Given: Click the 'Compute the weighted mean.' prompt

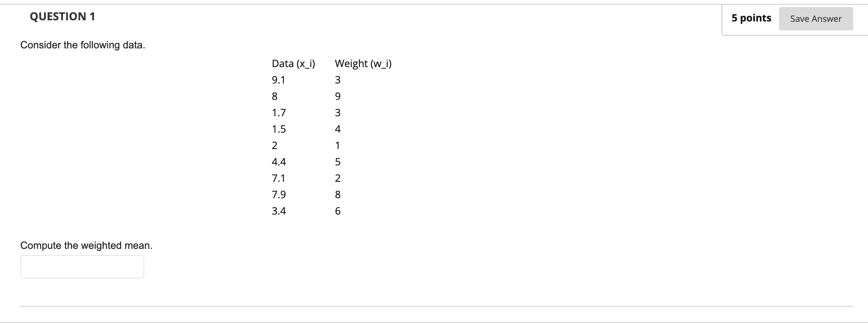Looking at the screenshot, I should [87, 245].
